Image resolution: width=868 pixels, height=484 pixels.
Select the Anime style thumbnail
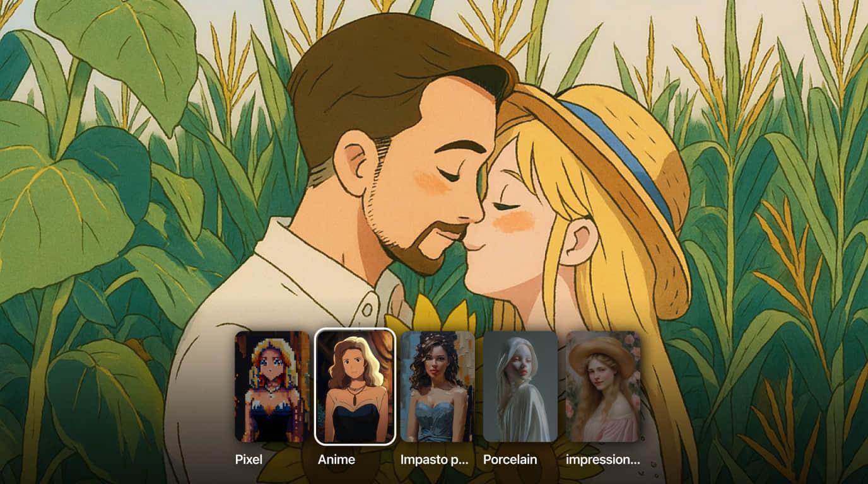click(355, 386)
